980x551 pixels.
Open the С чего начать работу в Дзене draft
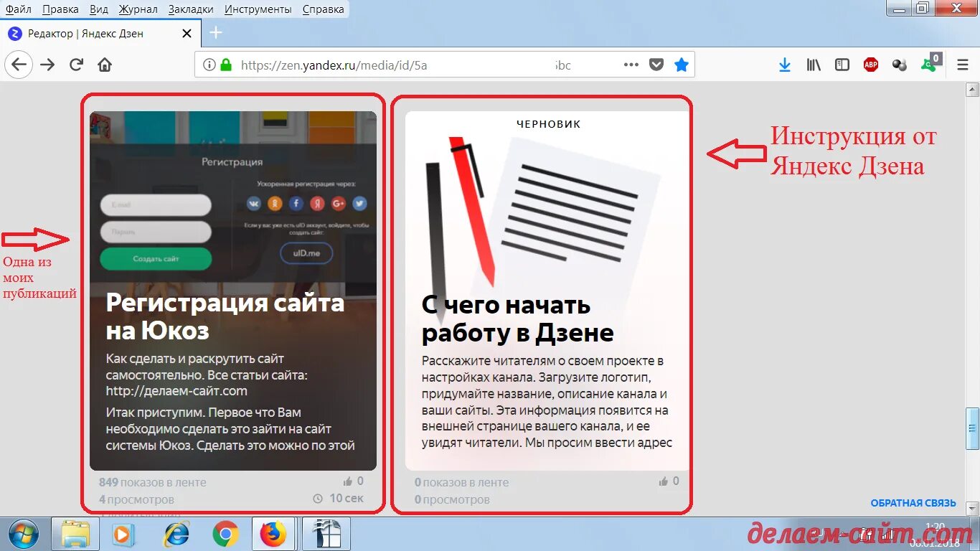click(x=547, y=291)
